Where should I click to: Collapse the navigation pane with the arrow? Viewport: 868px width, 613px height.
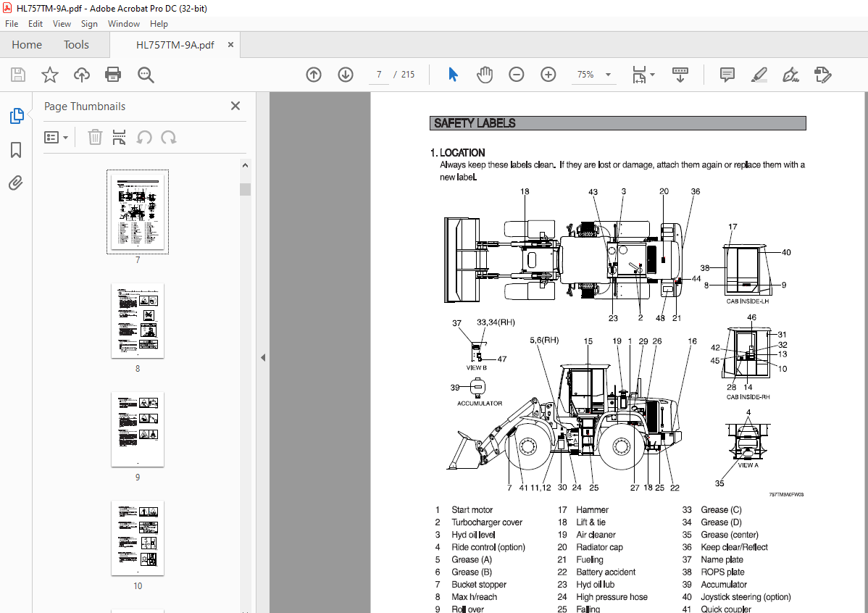click(x=263, y=357)
